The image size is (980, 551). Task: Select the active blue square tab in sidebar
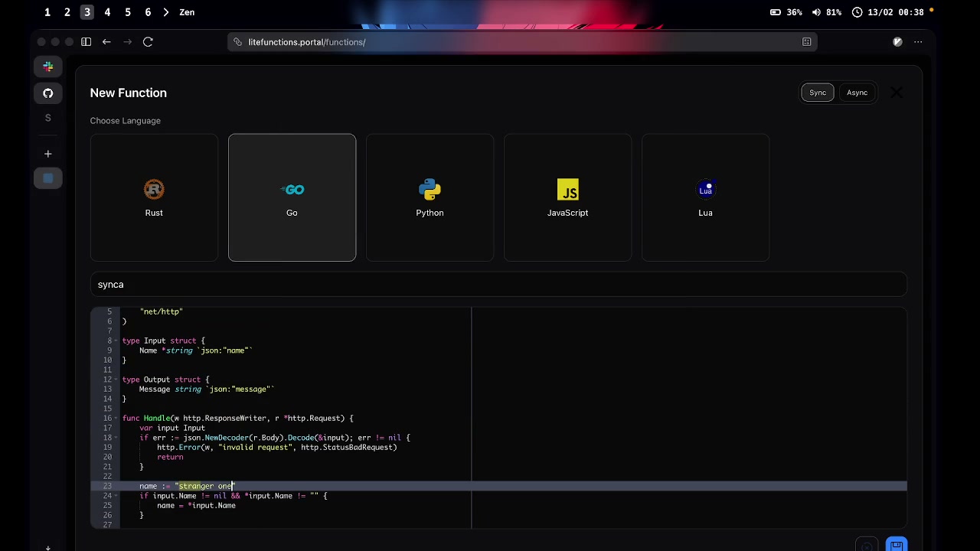pos(47,178)
